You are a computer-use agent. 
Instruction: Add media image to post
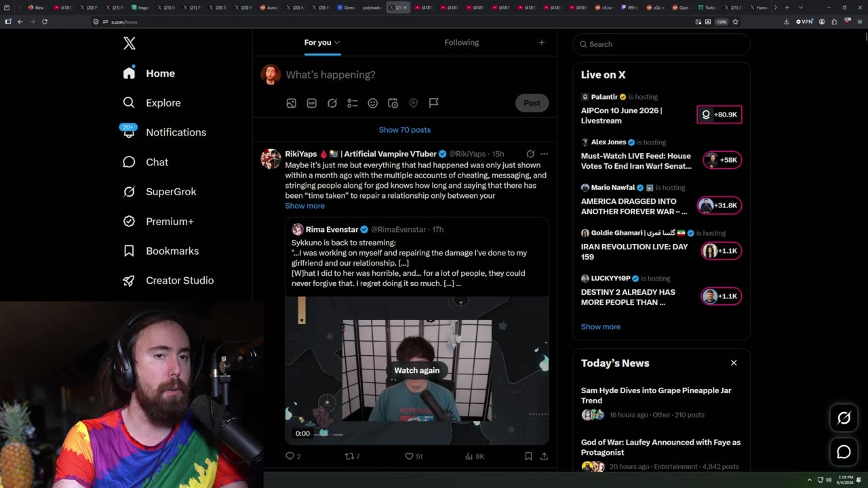[291, 103]
